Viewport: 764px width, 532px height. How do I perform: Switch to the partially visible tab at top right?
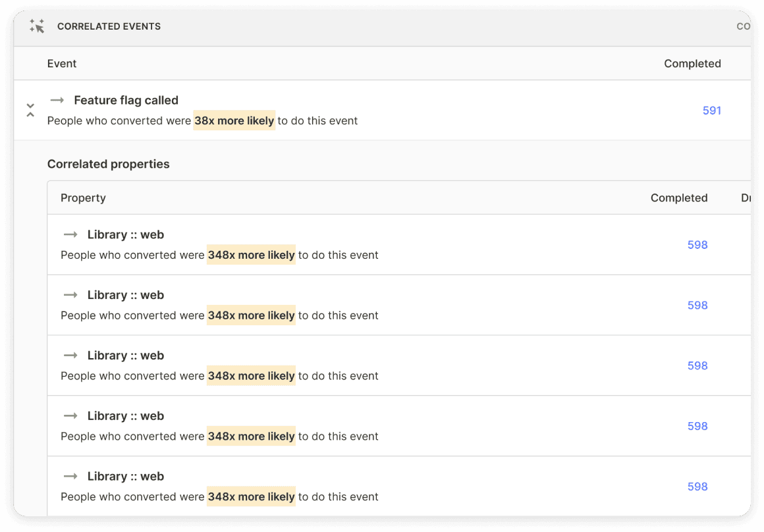743,27
